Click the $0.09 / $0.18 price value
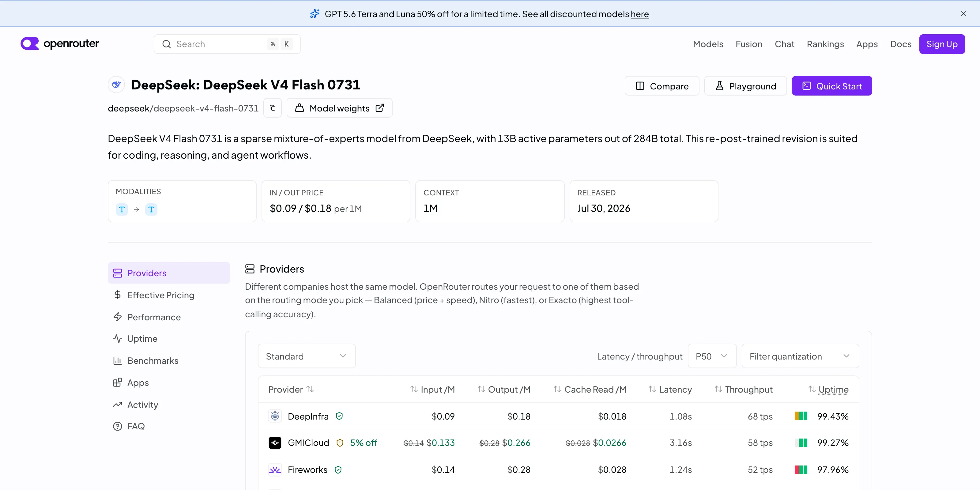980x490 pixels. [x=300, y=209]
